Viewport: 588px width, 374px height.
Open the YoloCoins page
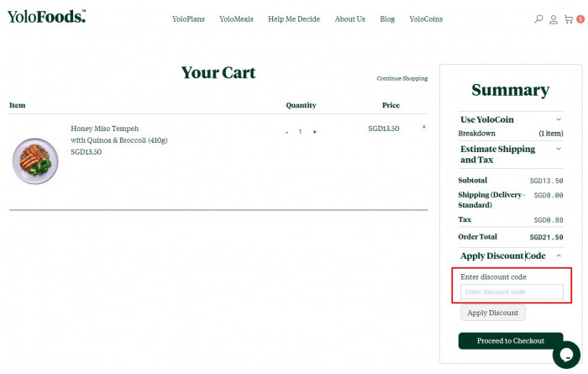(x=426, y=18)
